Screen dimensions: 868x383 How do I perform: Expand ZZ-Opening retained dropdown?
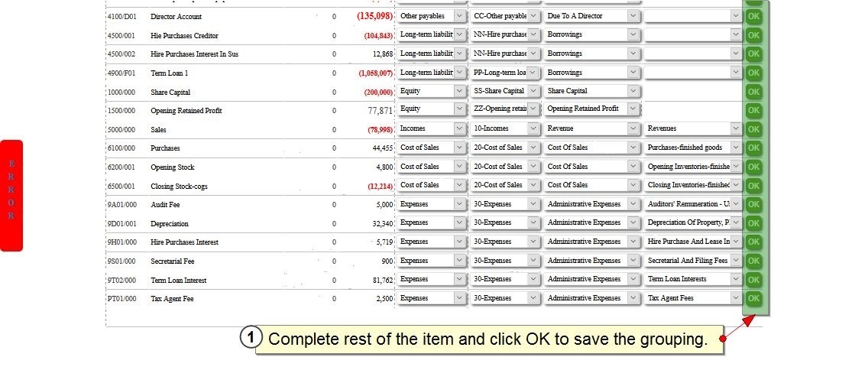505,109
